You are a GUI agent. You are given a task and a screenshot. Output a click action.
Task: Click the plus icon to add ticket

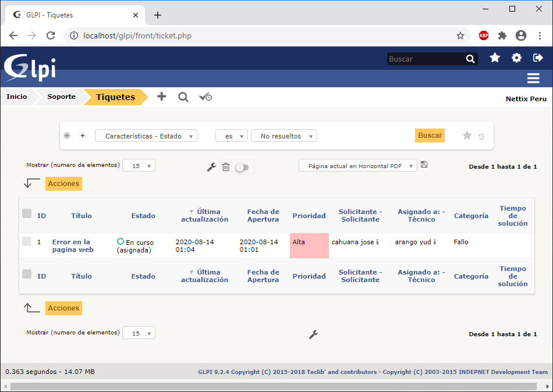click(x=162, y=97)
